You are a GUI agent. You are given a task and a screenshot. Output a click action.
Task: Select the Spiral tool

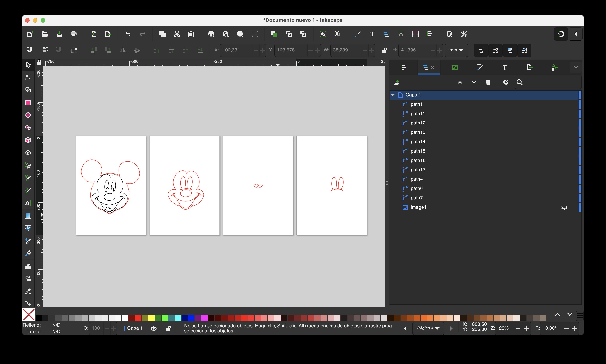pos(28,153)
